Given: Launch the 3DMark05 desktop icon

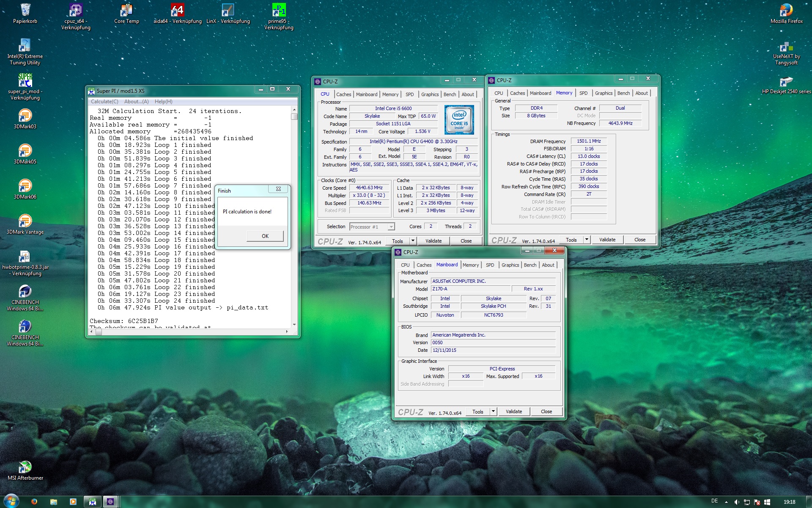Looking at the screenshot, I should [25, 154].
